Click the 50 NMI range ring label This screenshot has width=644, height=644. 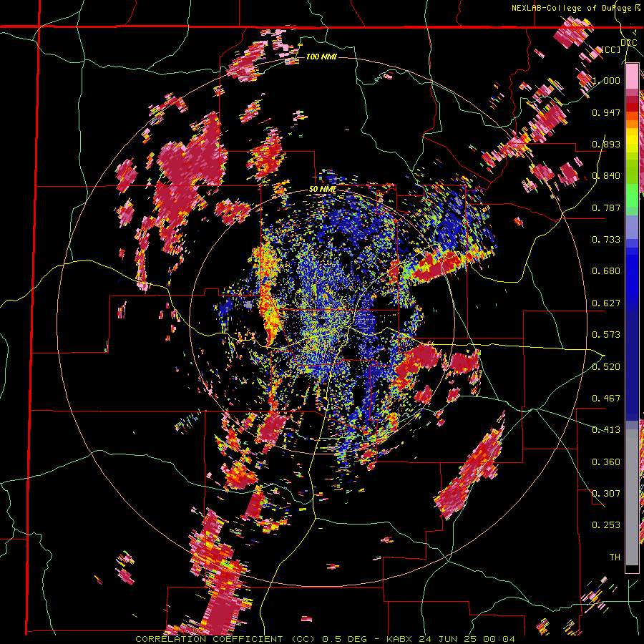[x=323, y=190]
